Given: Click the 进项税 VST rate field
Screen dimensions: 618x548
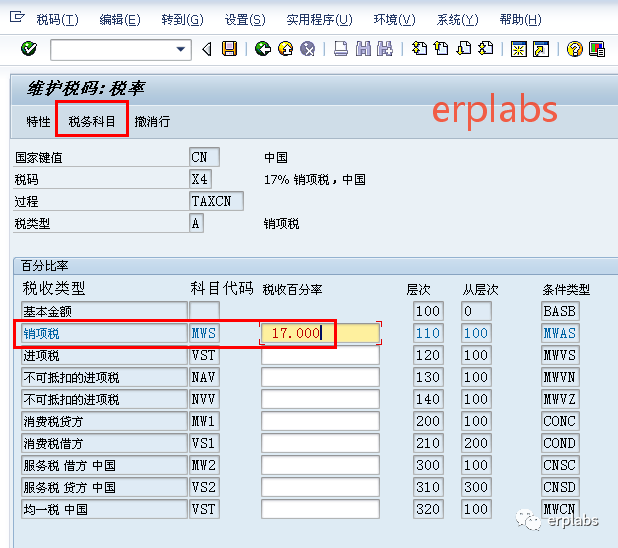Looking at the screenshot, I should pos(320,355).
